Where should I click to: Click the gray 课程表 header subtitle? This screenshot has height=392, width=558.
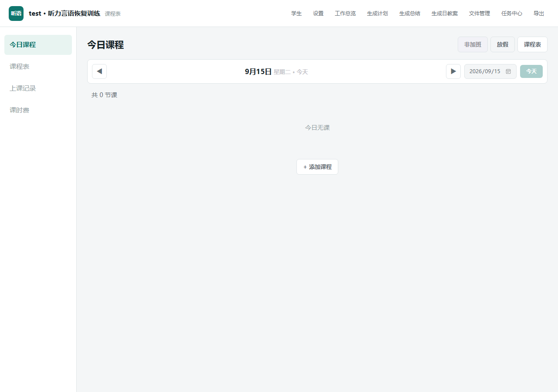112,14
